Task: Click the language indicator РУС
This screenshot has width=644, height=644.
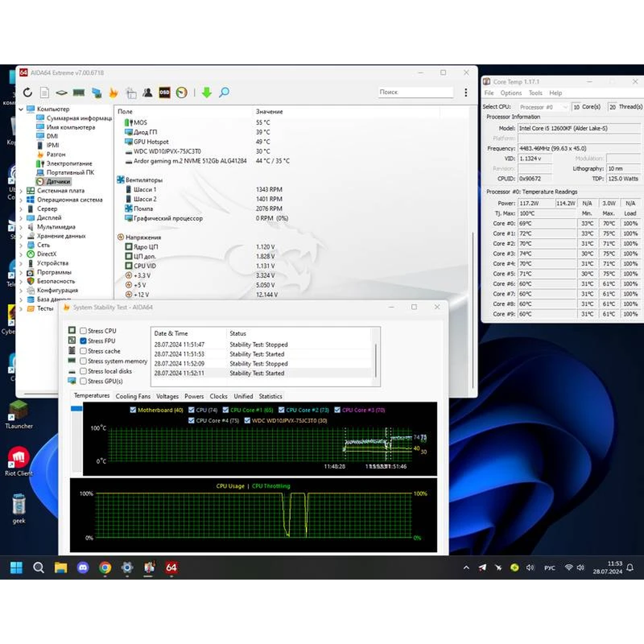Action: [x=550, y=568]
